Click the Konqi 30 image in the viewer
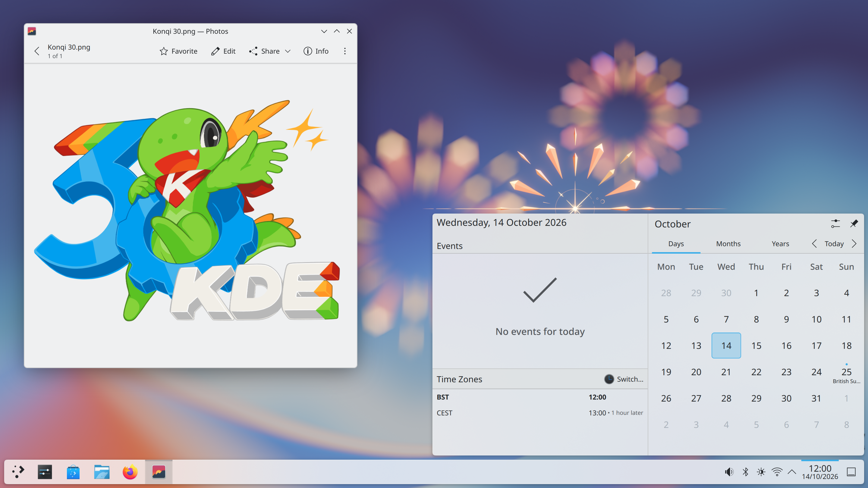This screenshot has width=868, height=488. [187, 211]
